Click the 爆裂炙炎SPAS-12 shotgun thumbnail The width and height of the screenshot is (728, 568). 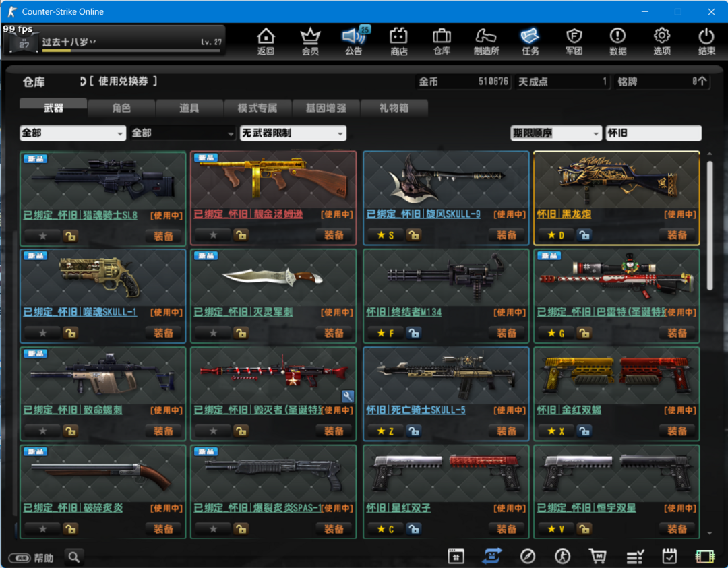[x=274, y=473]
